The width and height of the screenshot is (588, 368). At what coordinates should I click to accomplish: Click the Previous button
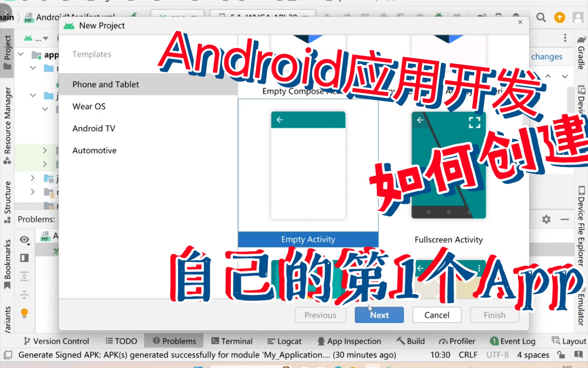320,315
